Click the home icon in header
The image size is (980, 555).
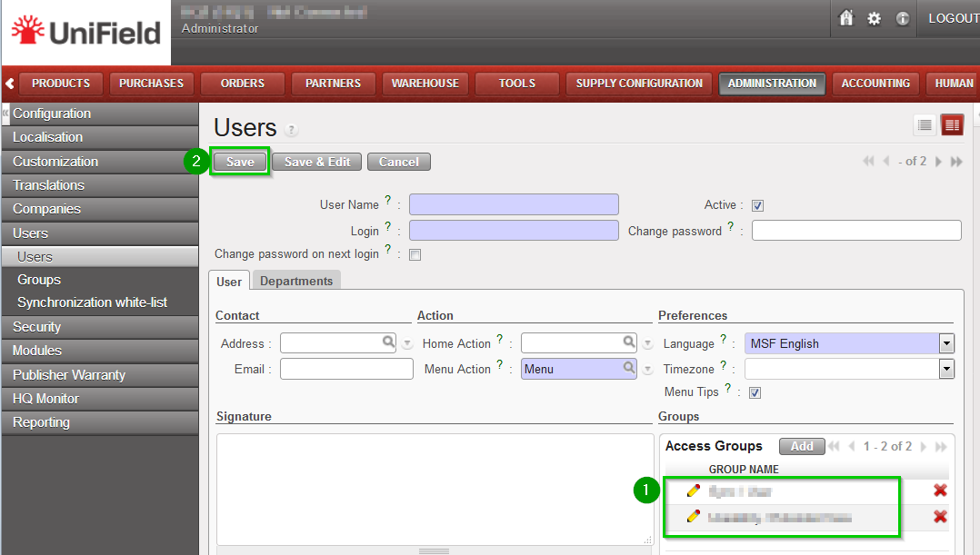pyautogui.click(x=846, y=18)
